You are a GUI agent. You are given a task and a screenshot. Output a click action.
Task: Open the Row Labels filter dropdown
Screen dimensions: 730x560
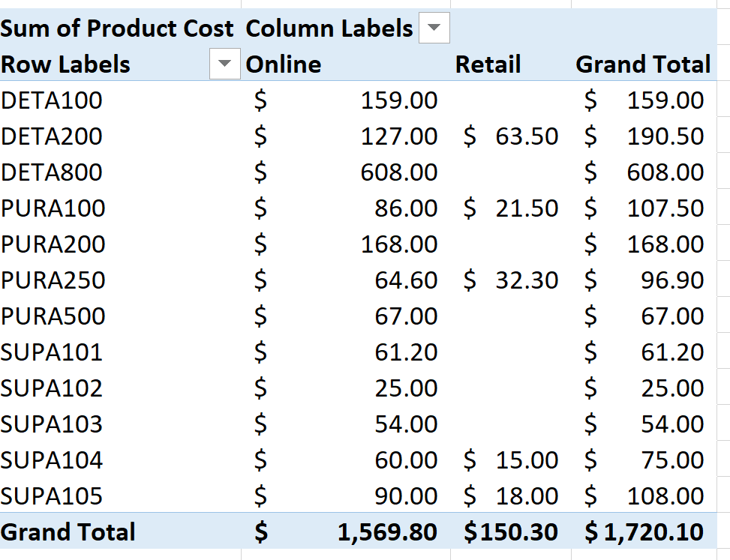[x=225, y=64]
